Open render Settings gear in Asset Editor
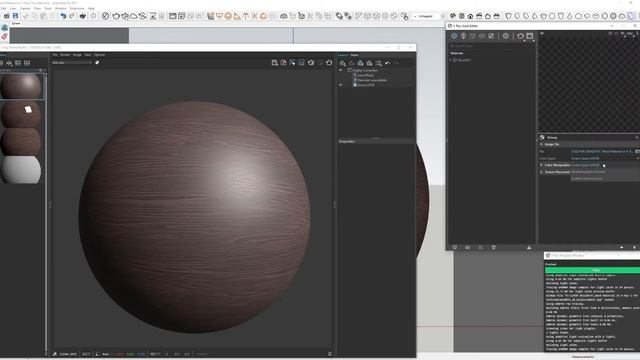640x360 pixels. point(506,36)
